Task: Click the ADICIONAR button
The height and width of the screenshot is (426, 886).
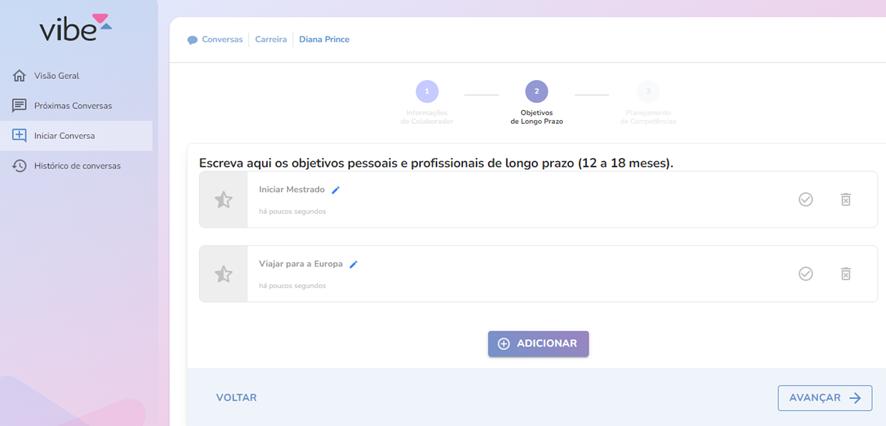Action: pyautogui.click(x=538, y=344)
